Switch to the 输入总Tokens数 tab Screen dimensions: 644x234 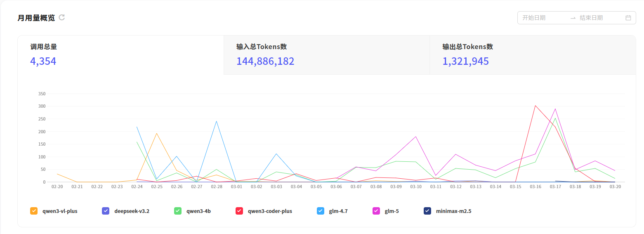tap(327, 55)
